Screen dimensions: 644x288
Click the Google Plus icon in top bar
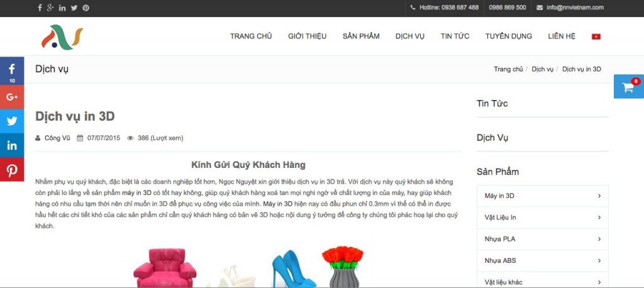tap(50, 8)
